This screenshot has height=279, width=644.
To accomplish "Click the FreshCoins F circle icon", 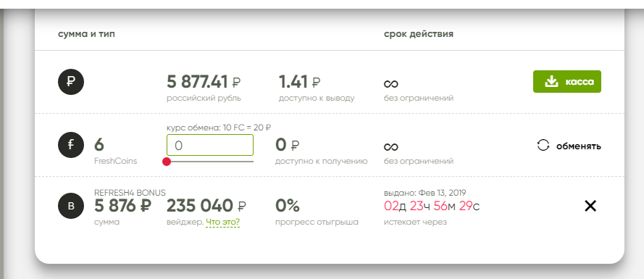I will [71, 145].
